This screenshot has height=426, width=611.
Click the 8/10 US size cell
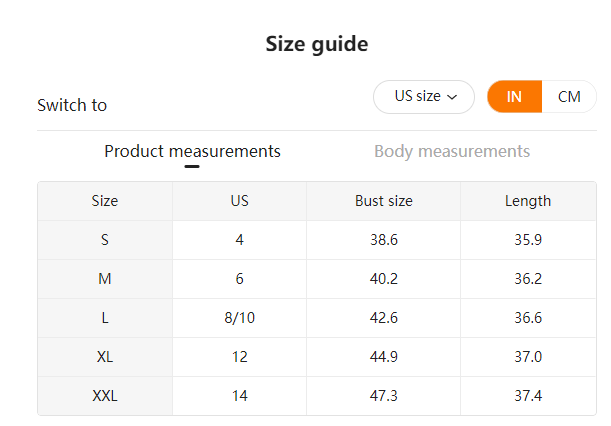pos(240,318)
